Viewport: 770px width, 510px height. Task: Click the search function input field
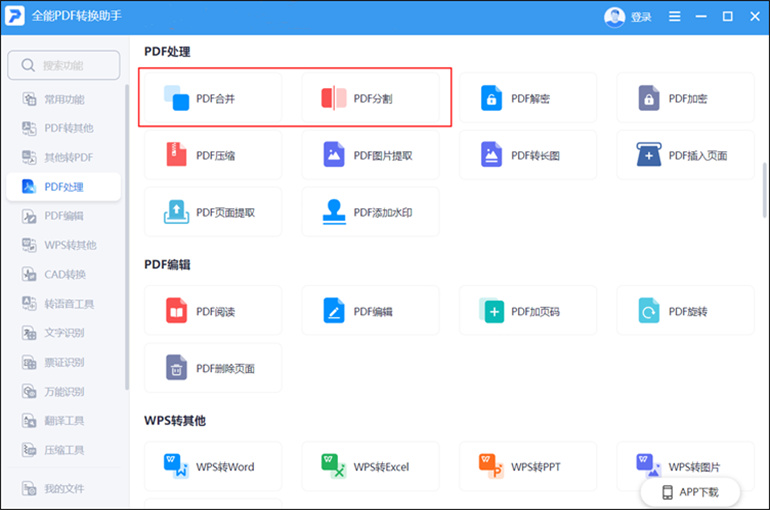[x=64, y=65]
